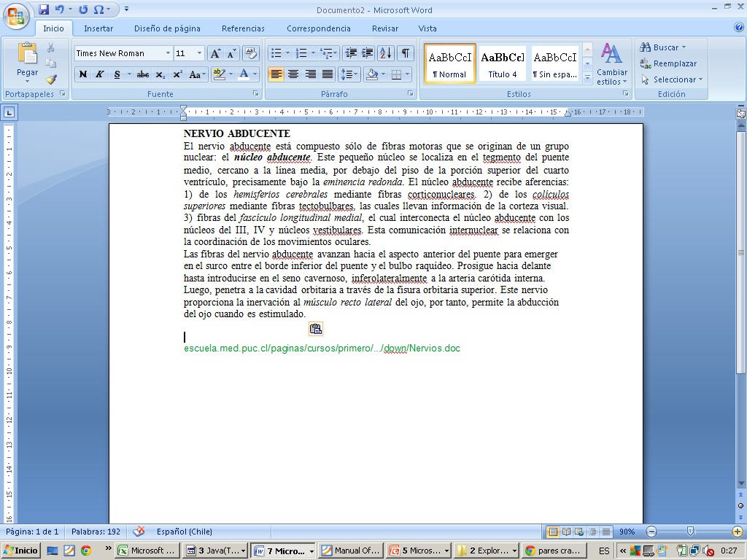The height and width of the screenshot is (560, 747).
Task: Click the Grow Font icon
Action: pyautogui.click(x=215, y=53)
